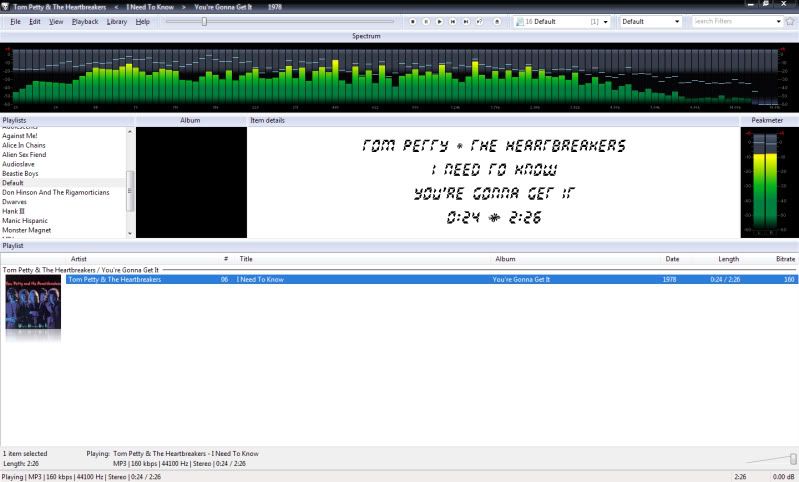Viewport: 799px width, 482px height.
Task: Click the Stop playback button
Action: pos(413,21)
